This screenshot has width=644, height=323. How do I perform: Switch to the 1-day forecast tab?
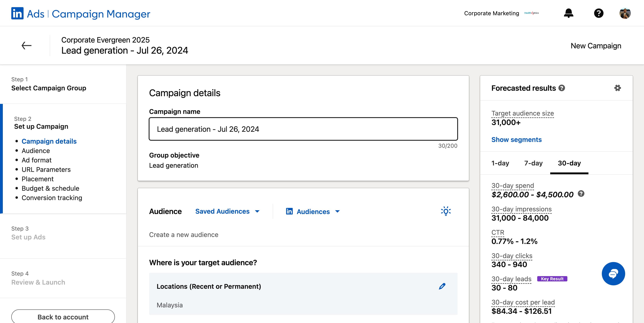pos(500,163)
